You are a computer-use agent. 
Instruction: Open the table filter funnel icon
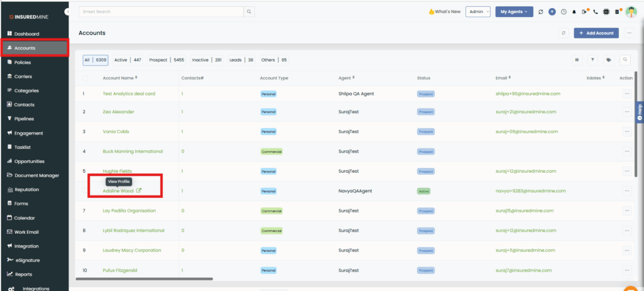click(x=592, y=60)
